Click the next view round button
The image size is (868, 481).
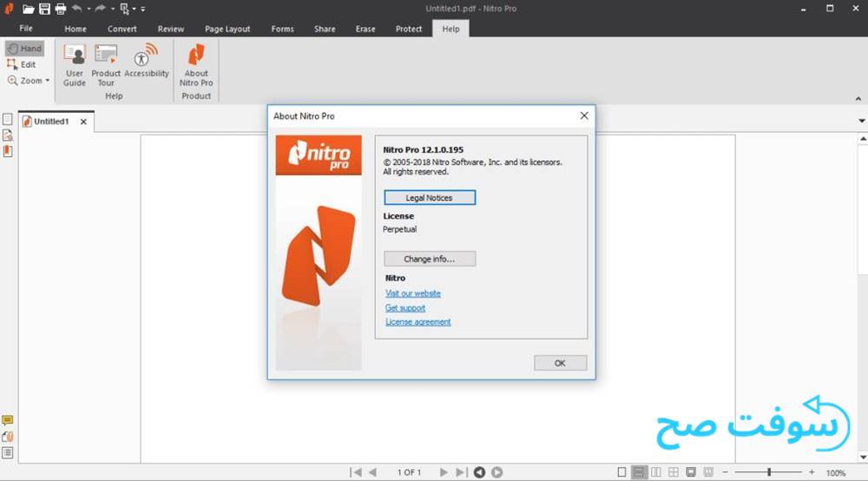point(497,472)
